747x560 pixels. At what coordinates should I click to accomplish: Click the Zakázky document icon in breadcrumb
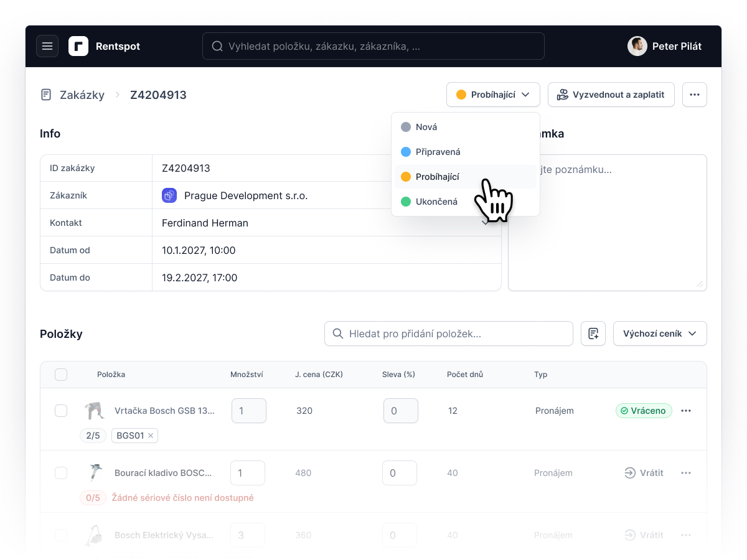pos(46,95)
